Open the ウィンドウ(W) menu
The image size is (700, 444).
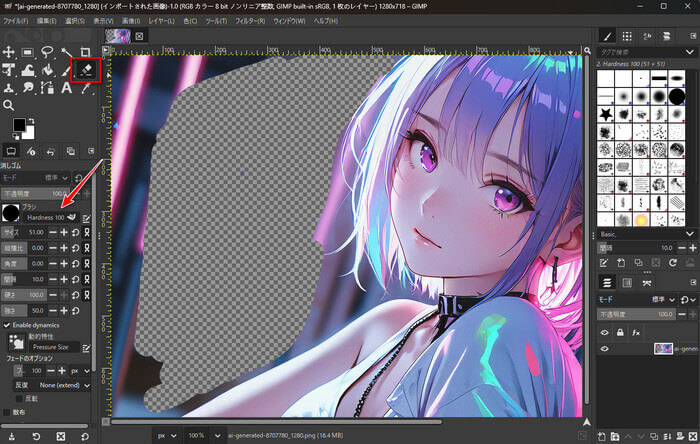click(289, 21)
